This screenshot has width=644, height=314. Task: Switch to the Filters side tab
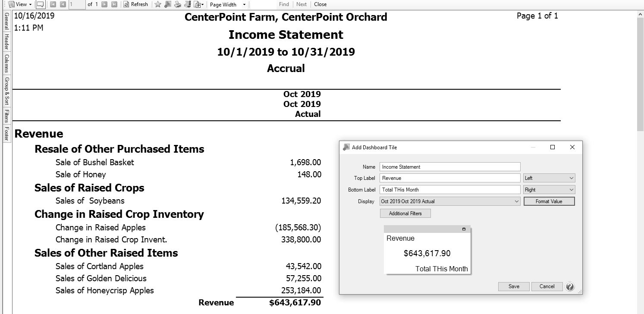point(6,116)
